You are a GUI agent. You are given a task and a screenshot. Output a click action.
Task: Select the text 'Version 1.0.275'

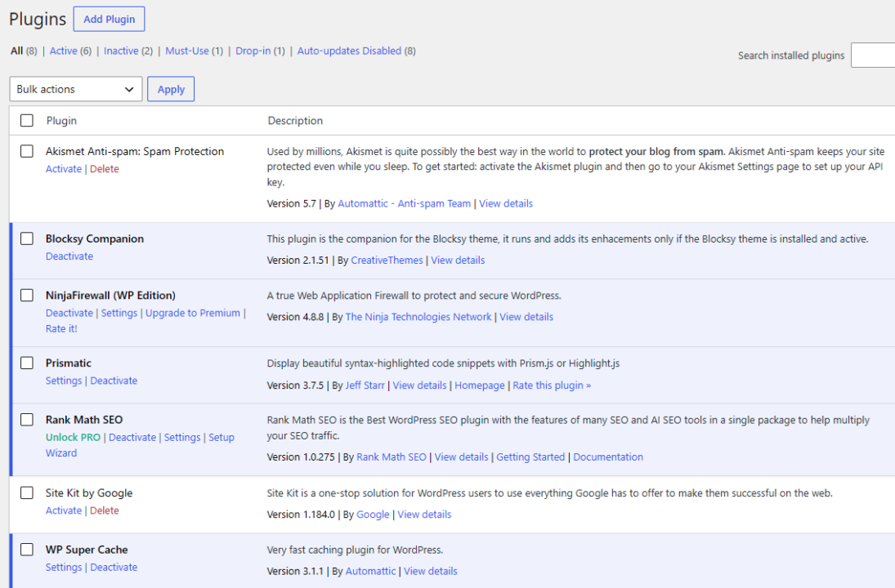(x=301, y=457)
